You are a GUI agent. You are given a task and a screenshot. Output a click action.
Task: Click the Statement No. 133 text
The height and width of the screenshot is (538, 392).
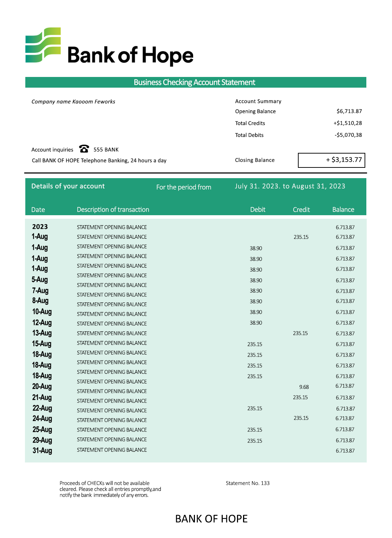tap(248, 483)
